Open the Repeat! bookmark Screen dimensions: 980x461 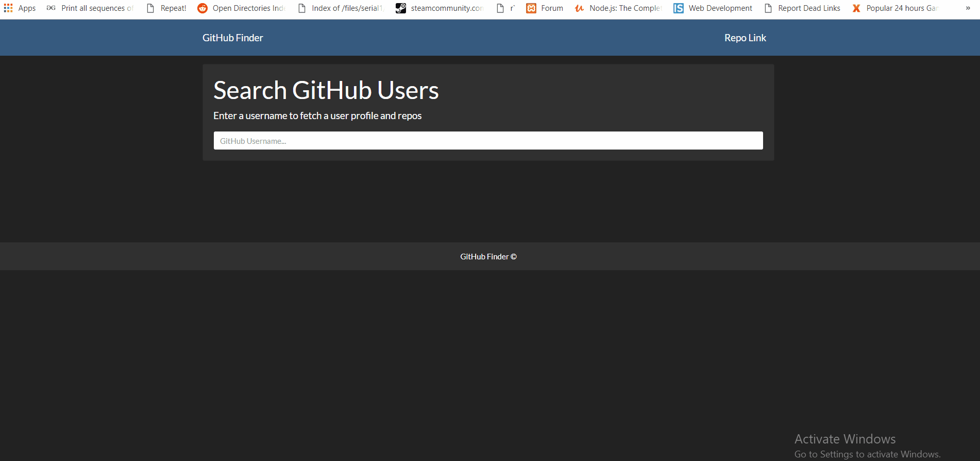pos(167,8)
